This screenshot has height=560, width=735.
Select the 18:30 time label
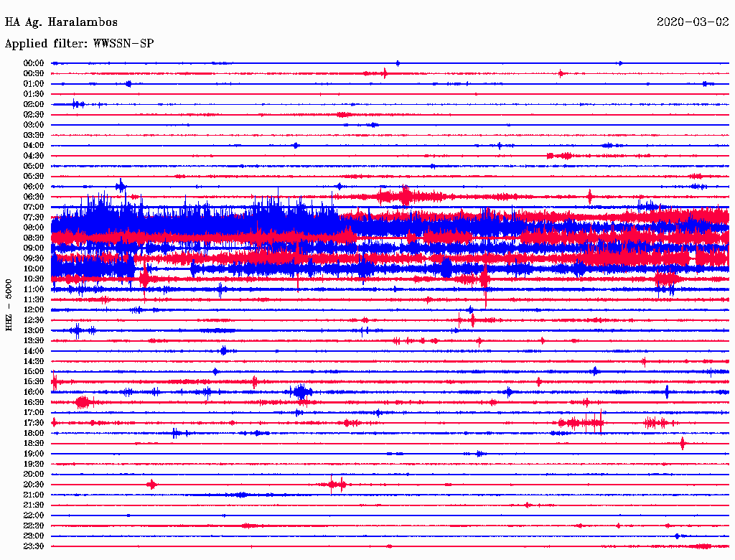coord(34,444)
